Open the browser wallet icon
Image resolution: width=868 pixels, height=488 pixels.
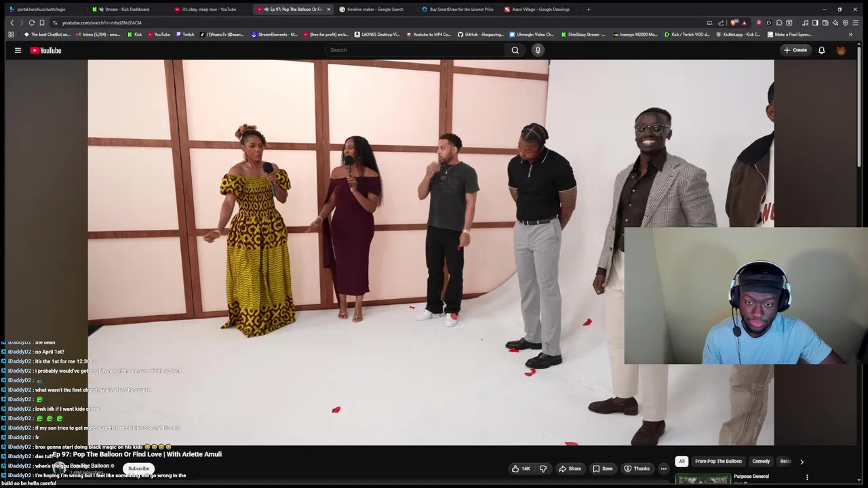pyautogui.click(x=825, y=22)
